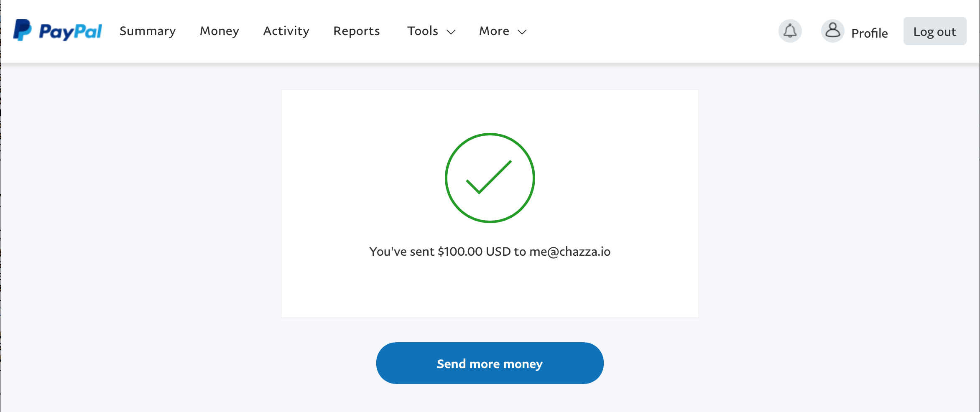The width and height of the screenshot is (980, 412).
Task: Open the Money page
Action: [219, 31]
